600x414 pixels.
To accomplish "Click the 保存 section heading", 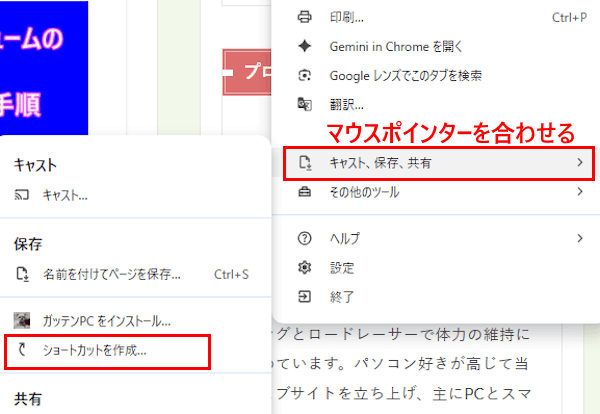I will 28,244.
